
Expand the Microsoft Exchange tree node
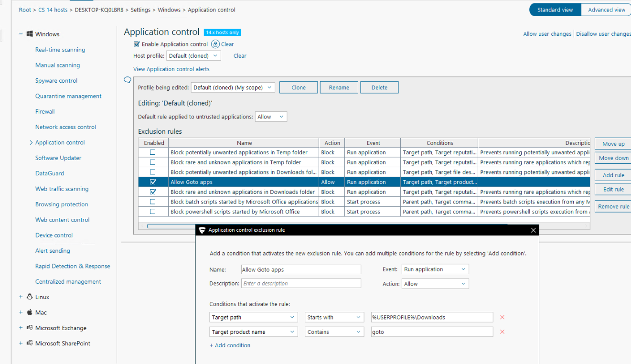click(x=21, y=328)
